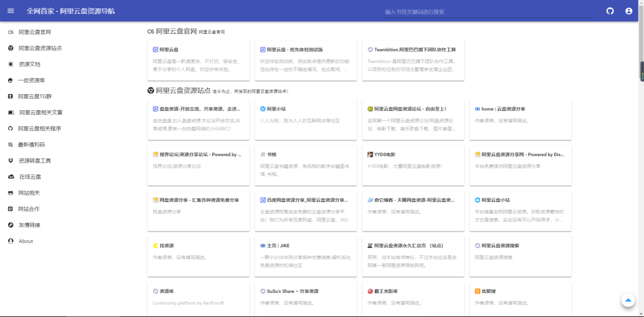Select 阿里云盘资源站点 in sidebar

(41, 48)
